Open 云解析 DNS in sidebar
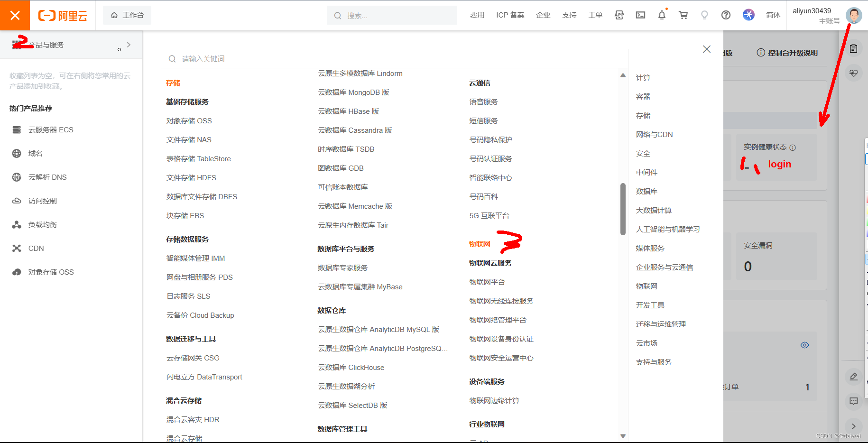The width and height of the screenshot is (868, 443). [47, 177]
